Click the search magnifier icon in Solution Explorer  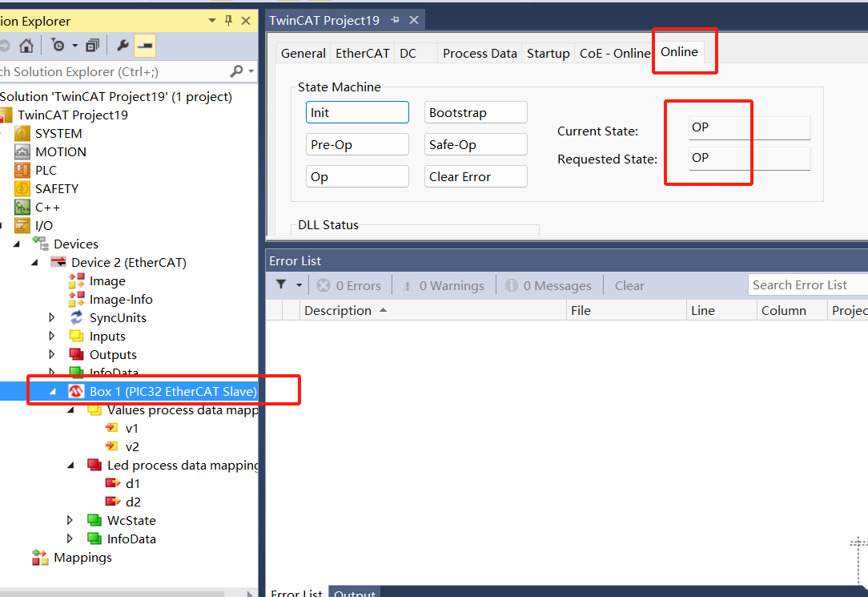tap(236, 71)
